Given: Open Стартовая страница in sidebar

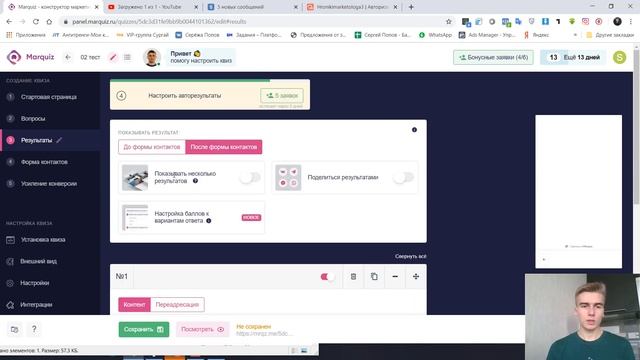Looking at the screenshot, I should click(x=50, y=97).
